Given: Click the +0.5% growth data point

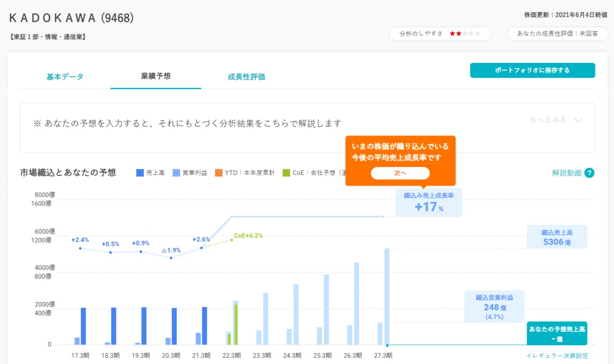Looking at the screenshot, I should (x=110, y=252).
